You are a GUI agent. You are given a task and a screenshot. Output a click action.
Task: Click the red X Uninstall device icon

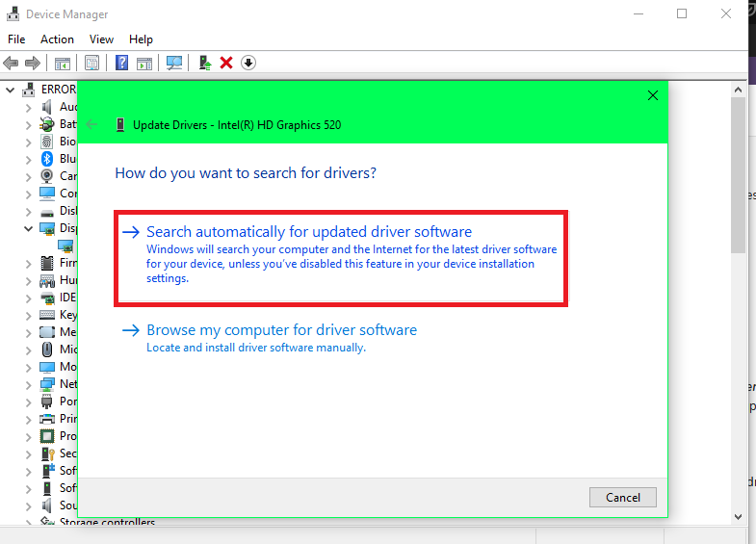[x=226, y=63]
